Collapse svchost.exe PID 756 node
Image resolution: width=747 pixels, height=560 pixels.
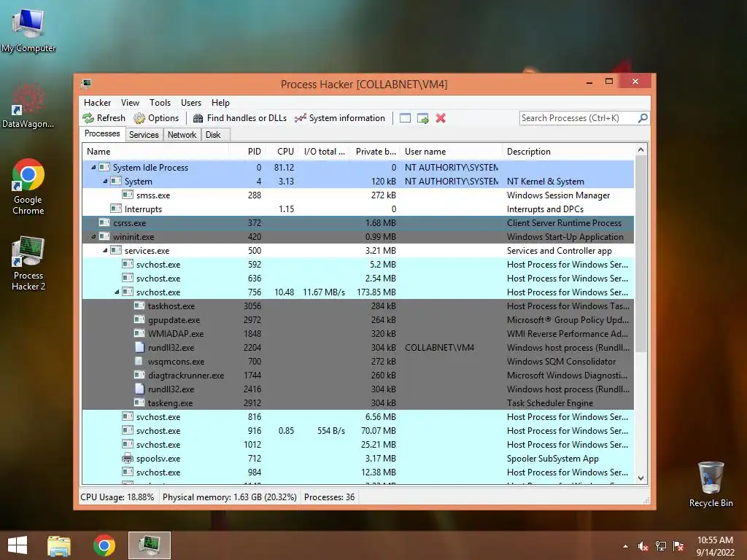117,292
